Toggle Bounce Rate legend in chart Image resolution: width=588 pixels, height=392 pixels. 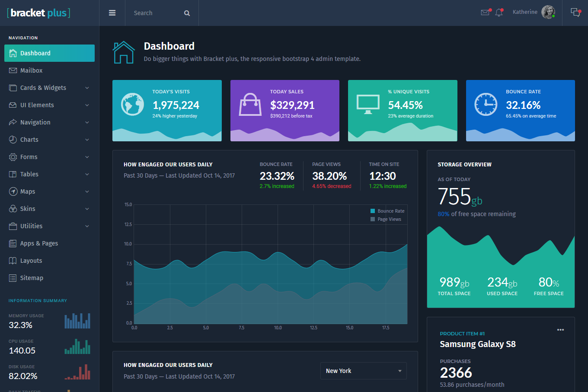[x=387, y=211]
